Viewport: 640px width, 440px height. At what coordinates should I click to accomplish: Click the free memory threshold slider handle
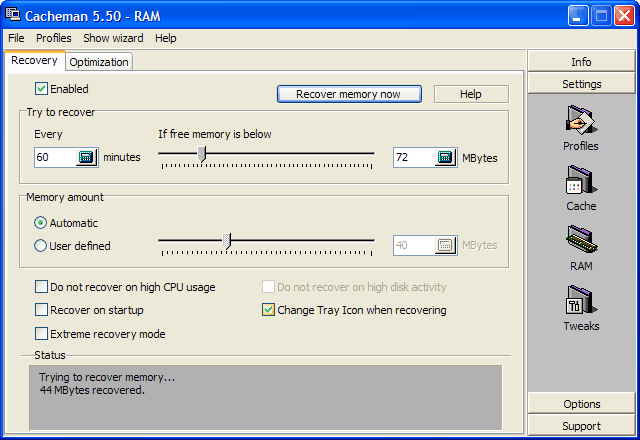(x=202, y=154)
